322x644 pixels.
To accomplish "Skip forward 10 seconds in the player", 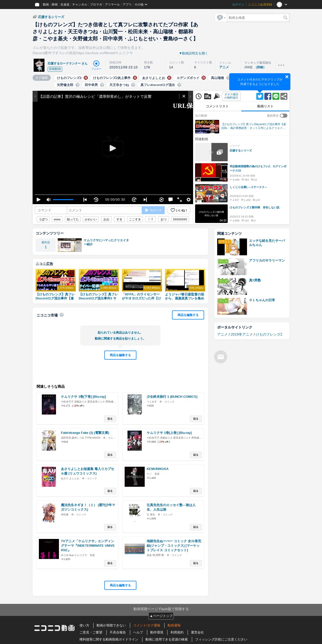I will tap(134, 200).
